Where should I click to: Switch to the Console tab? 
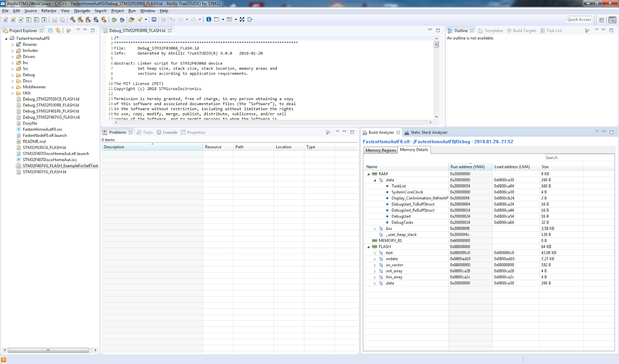(x=167, y=133)
